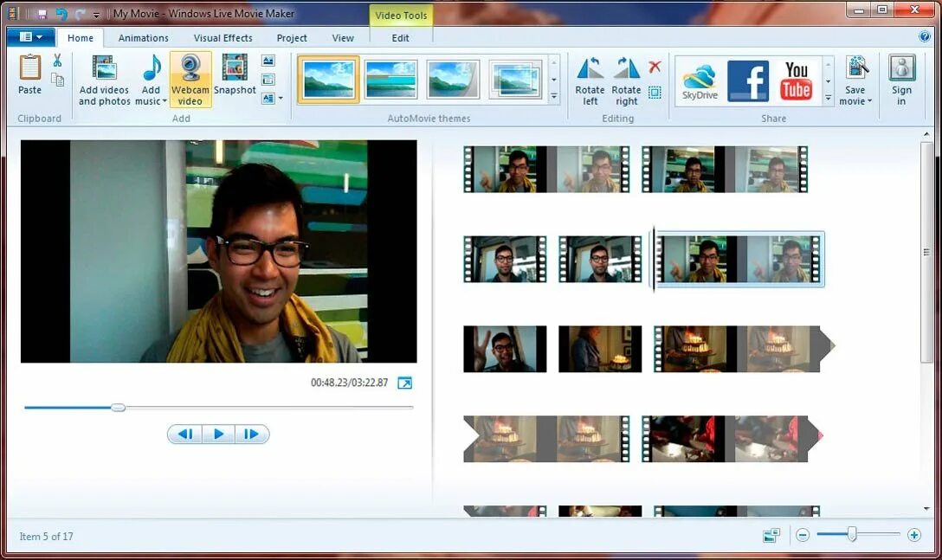The width and height of the screenshot is (942, 560).
Task: Share movie on Facebook
Action: click(x=748, y=80)
